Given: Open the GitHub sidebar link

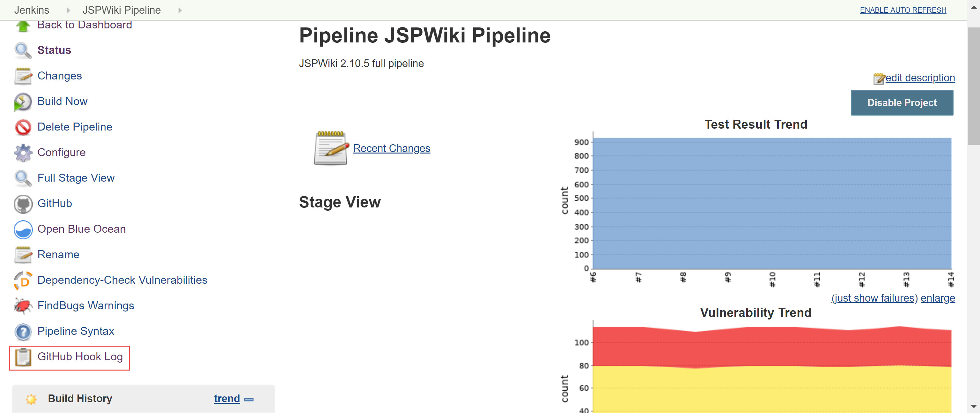Looking at the screenshot, I should [55, 203].
